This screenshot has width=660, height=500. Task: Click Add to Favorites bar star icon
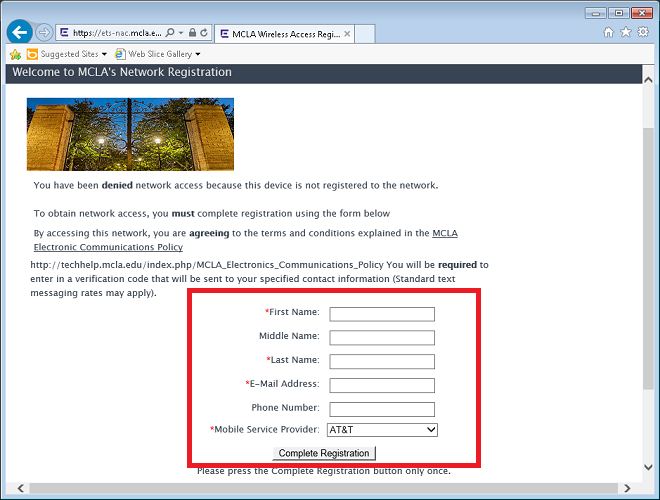(16, 54)
